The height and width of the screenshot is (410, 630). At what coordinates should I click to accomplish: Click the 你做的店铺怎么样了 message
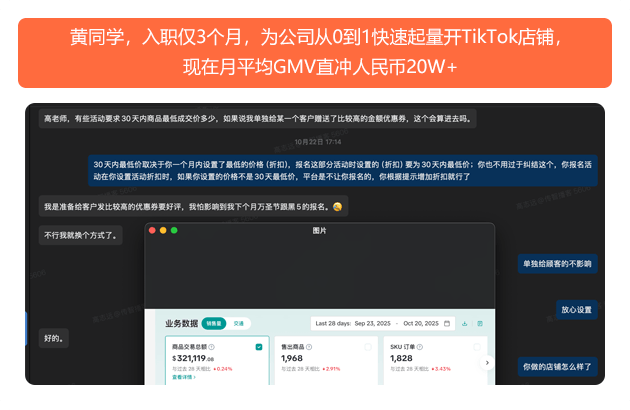tap(557, 367)
